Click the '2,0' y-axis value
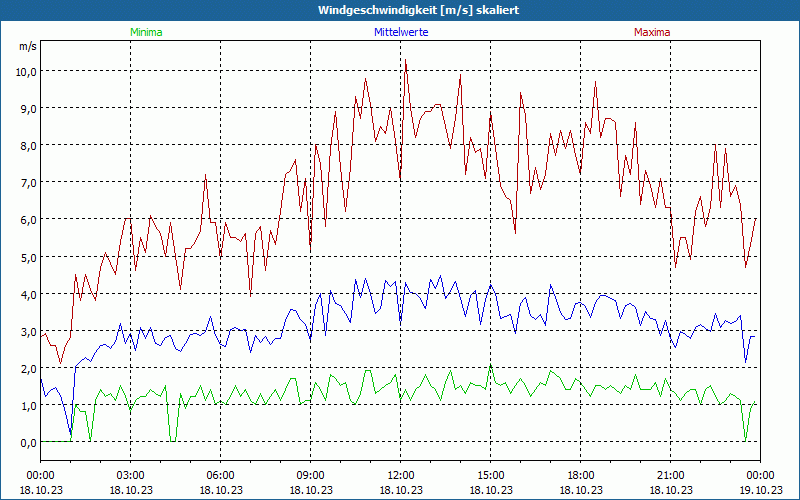This screenshot has width=800, height=500. (x=29, y=368)
